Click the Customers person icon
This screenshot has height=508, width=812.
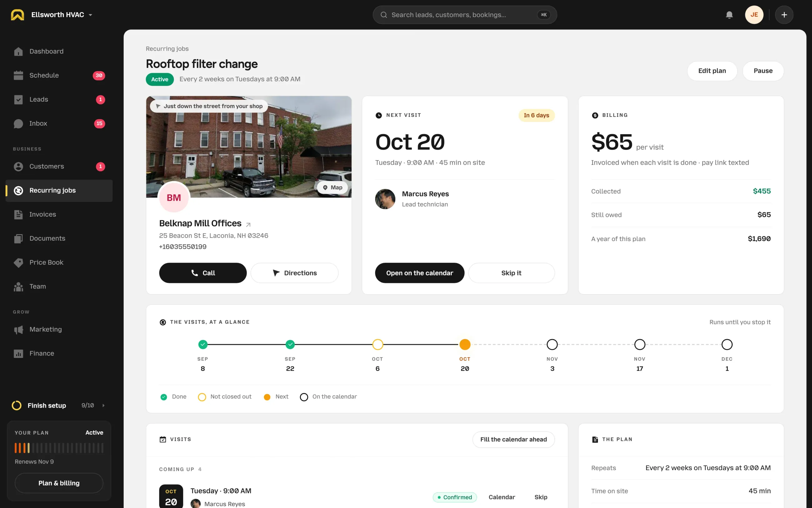(18, 167)
